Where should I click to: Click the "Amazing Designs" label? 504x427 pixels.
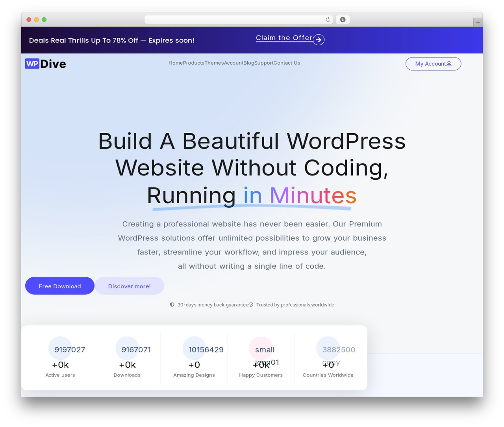[194, 375]
